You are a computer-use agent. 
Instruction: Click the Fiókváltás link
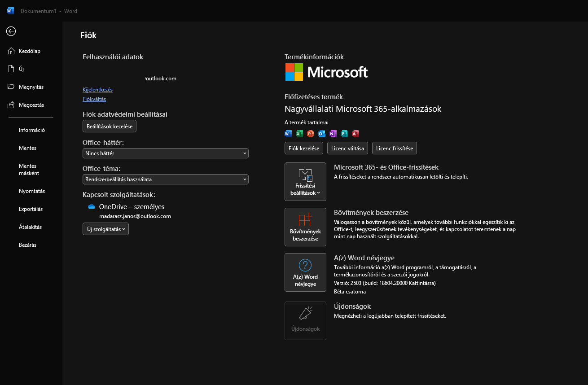point(94,99)
